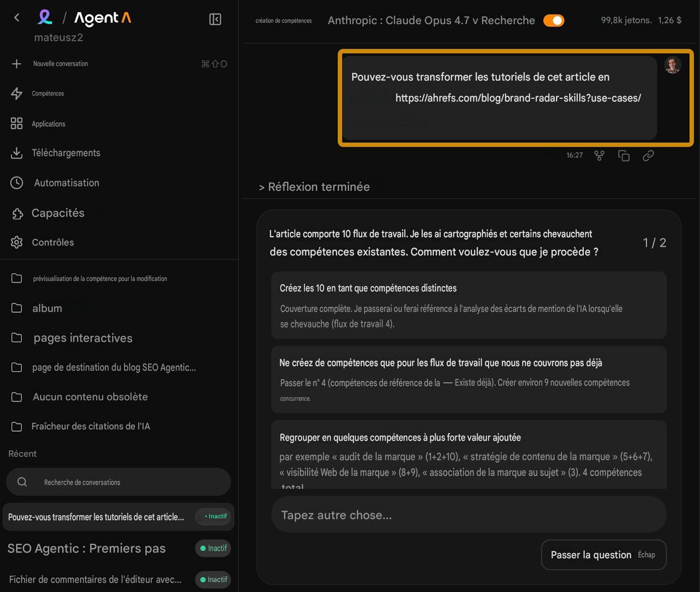Click the 16:27 message timestamp

point(575,155)
